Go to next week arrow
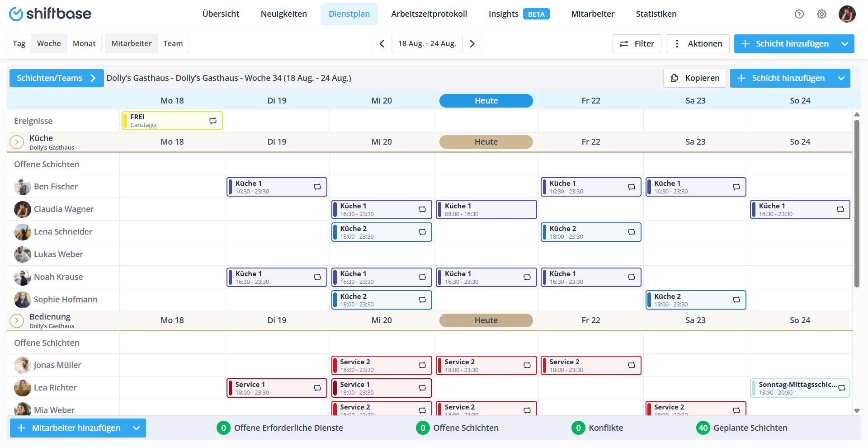868x447 pixels. coord(472,44)
